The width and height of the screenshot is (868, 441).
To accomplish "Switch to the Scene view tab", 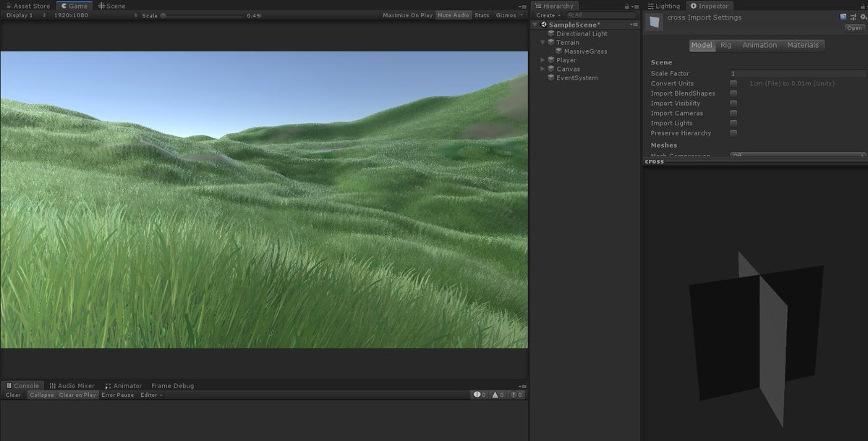I will tap(112, 6).
